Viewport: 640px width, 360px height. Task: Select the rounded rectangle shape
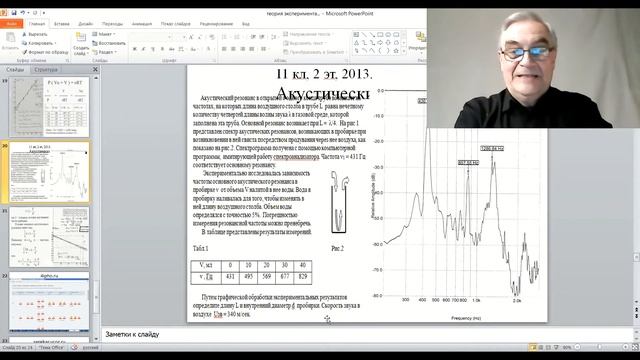(x=396, y=35)
